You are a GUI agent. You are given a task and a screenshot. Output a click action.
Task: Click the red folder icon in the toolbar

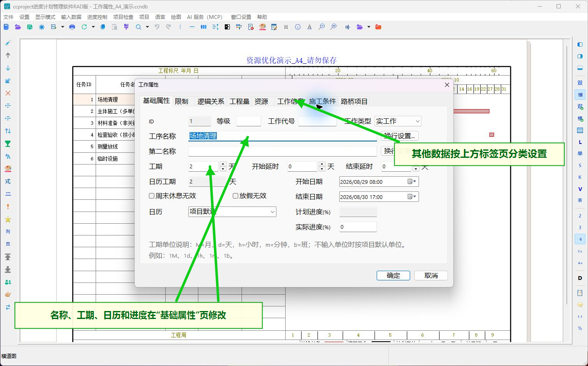pos(378,27)
